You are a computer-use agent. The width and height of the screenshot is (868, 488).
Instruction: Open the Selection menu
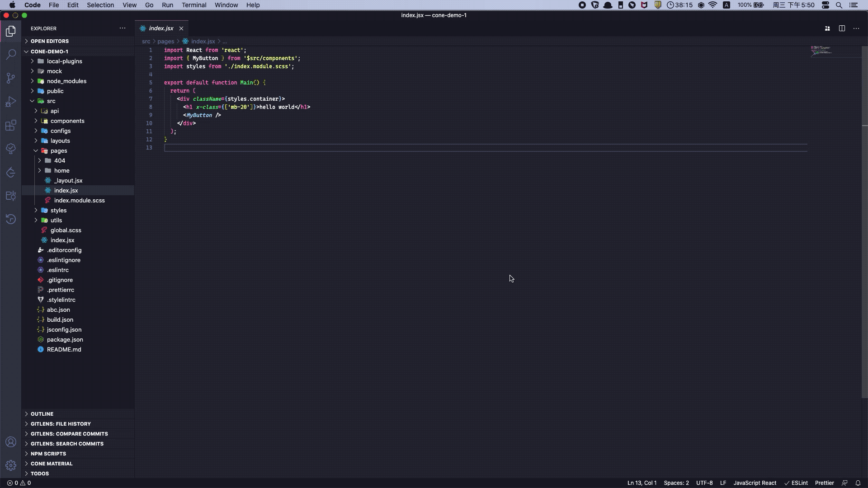pos(100,5)
